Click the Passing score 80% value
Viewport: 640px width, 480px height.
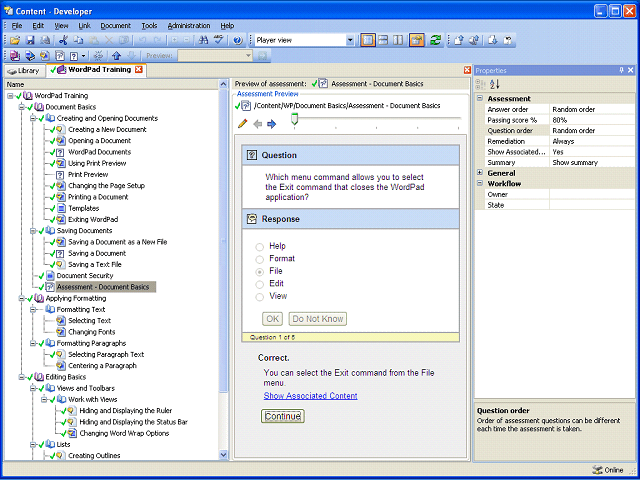(x=592, y=120)
